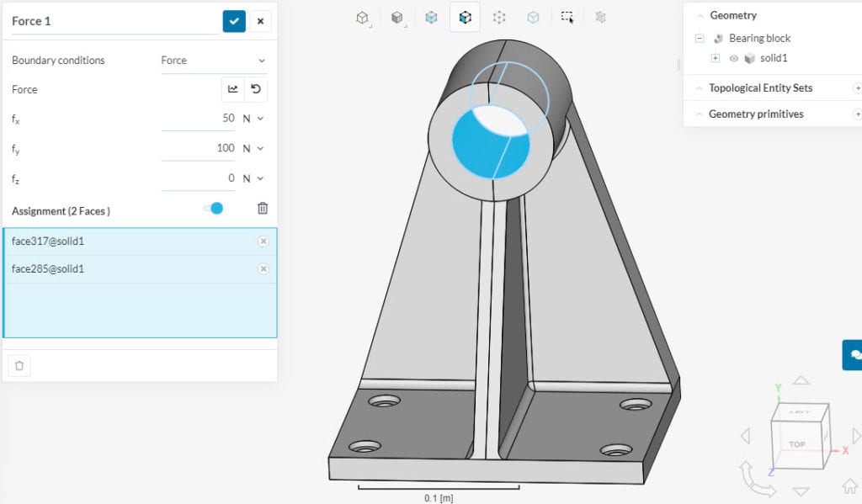Expand the solid1 tree node
This screenshot has width=862, height=504.
(x=716, y=59)
